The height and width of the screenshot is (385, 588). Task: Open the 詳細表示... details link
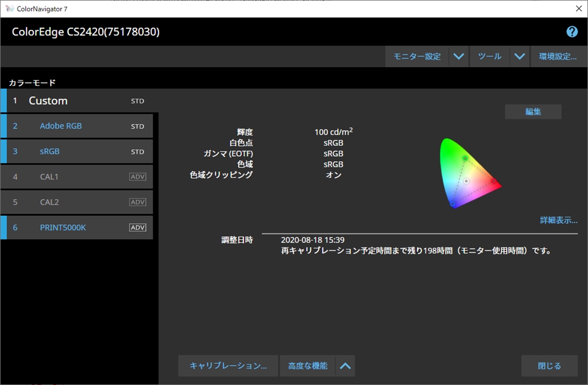558,220
